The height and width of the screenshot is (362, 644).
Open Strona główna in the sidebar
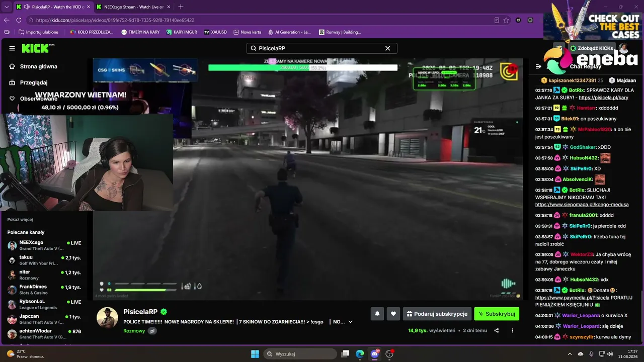tap(38, 66)
